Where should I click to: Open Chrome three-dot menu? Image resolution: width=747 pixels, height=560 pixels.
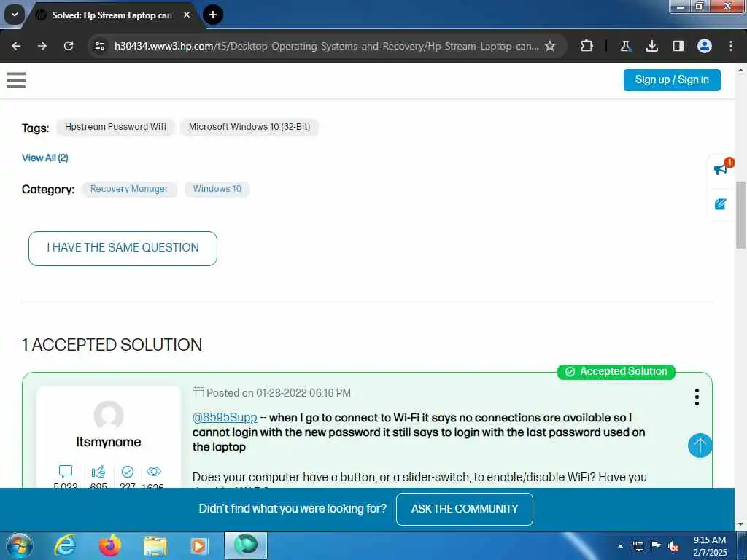731,46
